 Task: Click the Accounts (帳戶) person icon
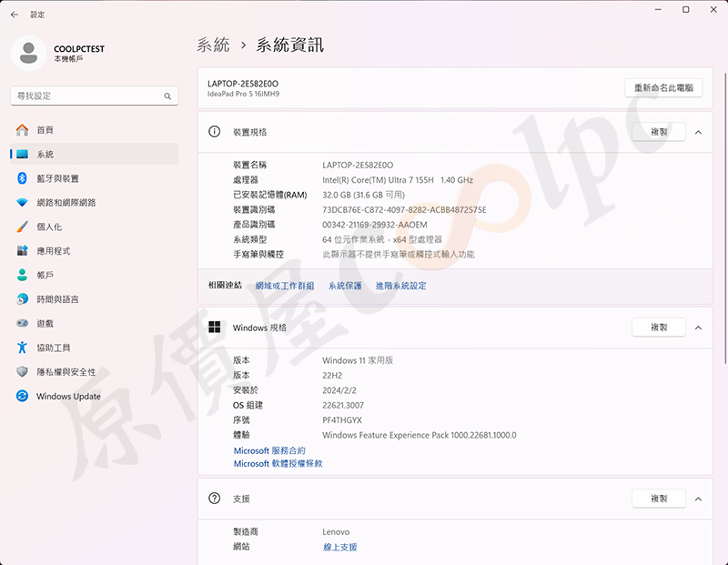coord(22,275)
